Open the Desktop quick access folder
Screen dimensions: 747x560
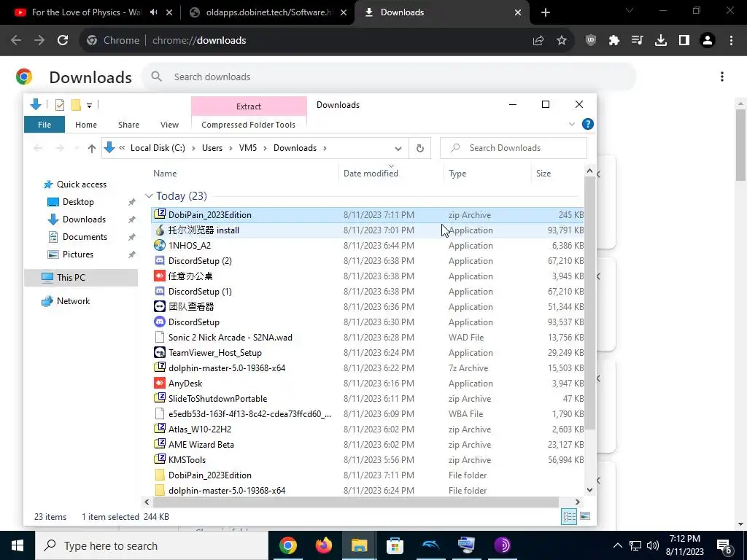pyautogui.click(x=78, y=202)
